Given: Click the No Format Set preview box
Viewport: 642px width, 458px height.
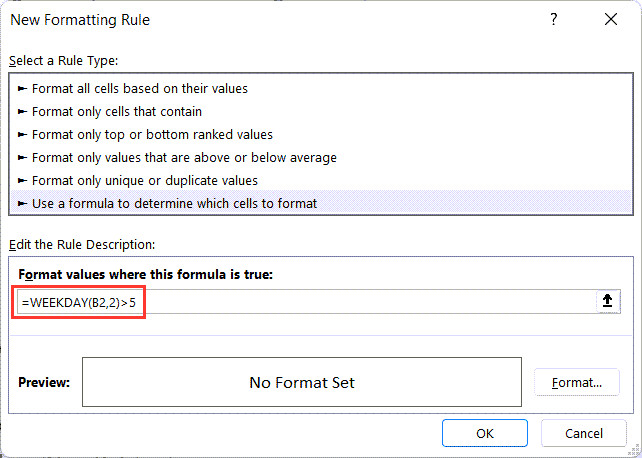Looking at the screenshot, I should 301,382.
